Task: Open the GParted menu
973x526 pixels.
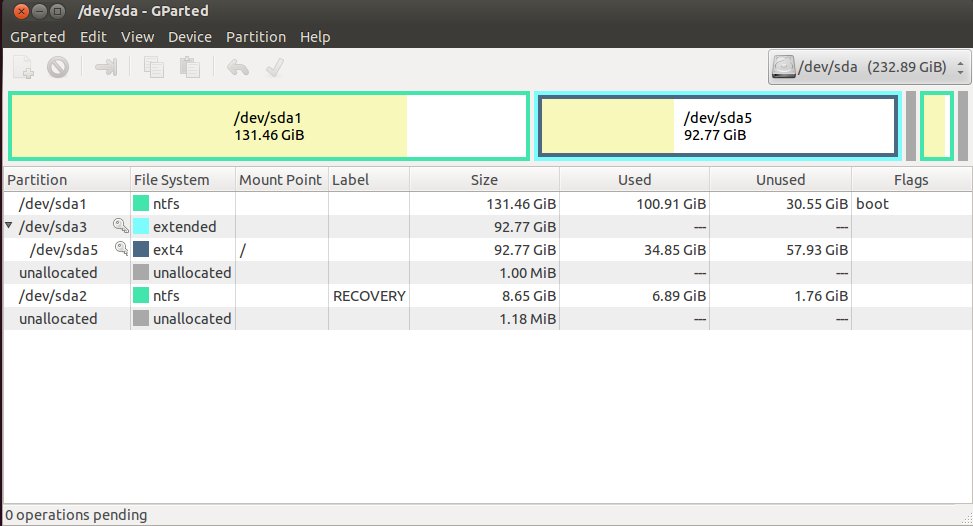Action: click(38, 37)
